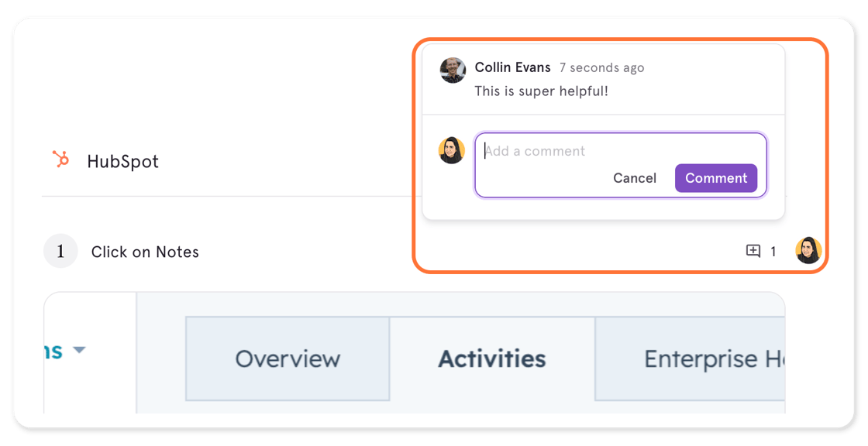Cancel the comment draft

(635, 178)
